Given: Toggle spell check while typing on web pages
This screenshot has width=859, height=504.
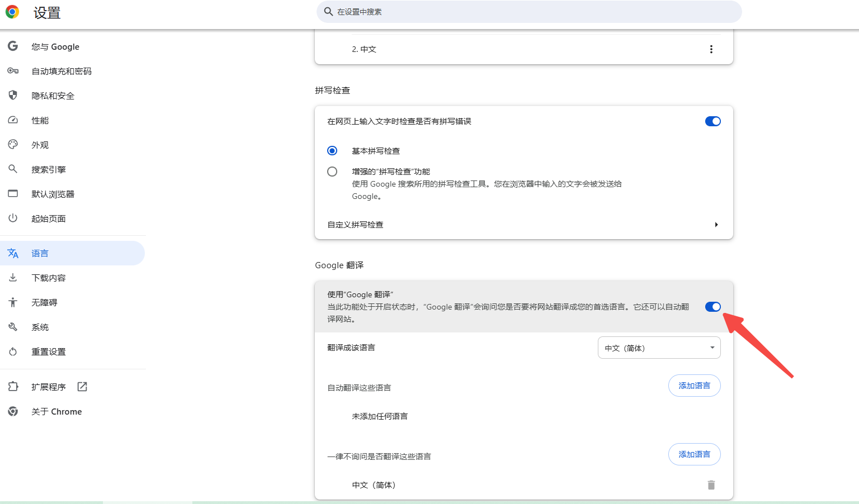Looking at the screenshot, I should point(713,121).
